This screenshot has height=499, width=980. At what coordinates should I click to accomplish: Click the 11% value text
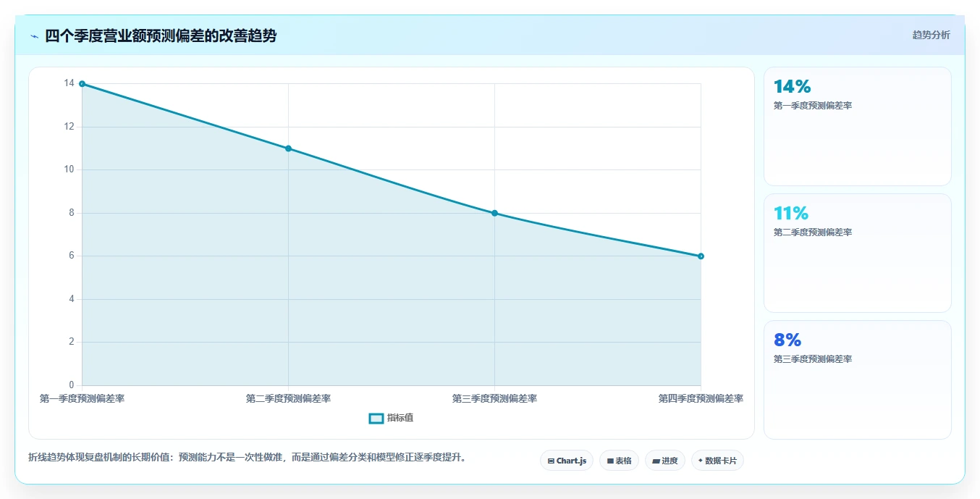791,214
